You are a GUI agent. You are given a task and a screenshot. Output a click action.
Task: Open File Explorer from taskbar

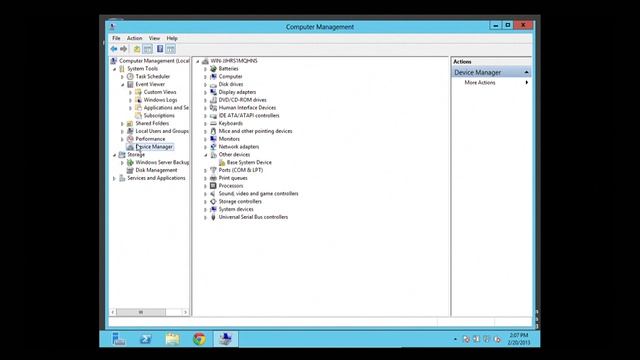pos(172,339)
